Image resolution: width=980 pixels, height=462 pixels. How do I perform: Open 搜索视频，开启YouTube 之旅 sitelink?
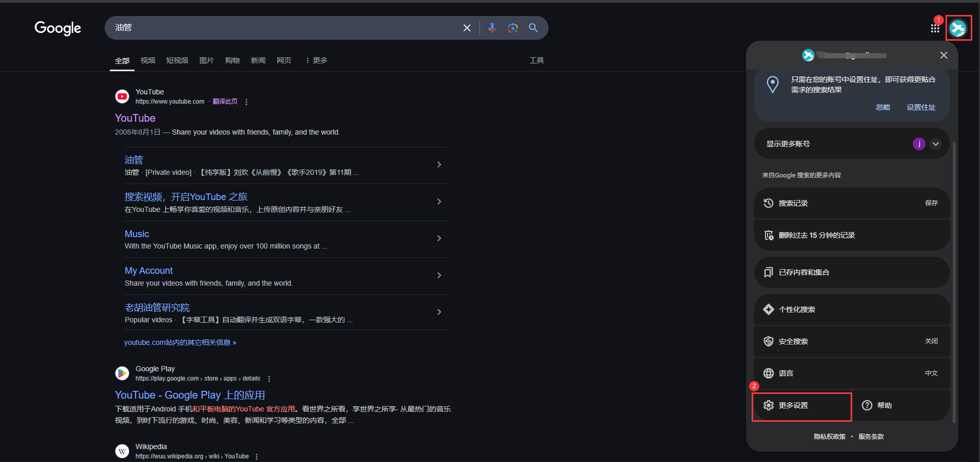pyautogui.click(x=186, y=197)
